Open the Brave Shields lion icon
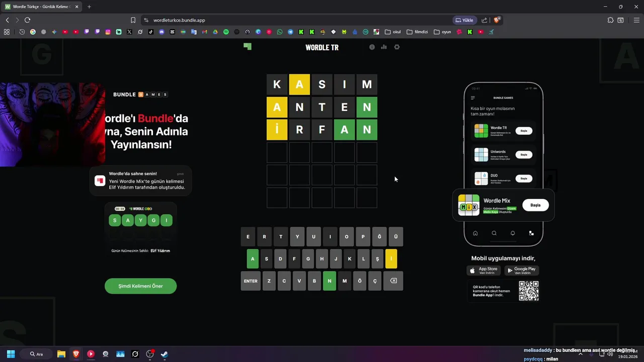 coord(497,20)
